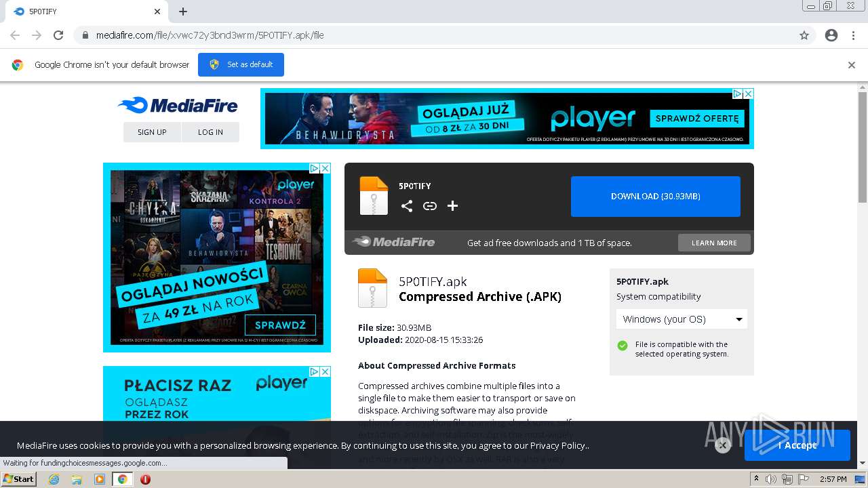The image size is (868, 488).
Task: Open AdChoices info on top banner ad
Action: tap(737, 94)
